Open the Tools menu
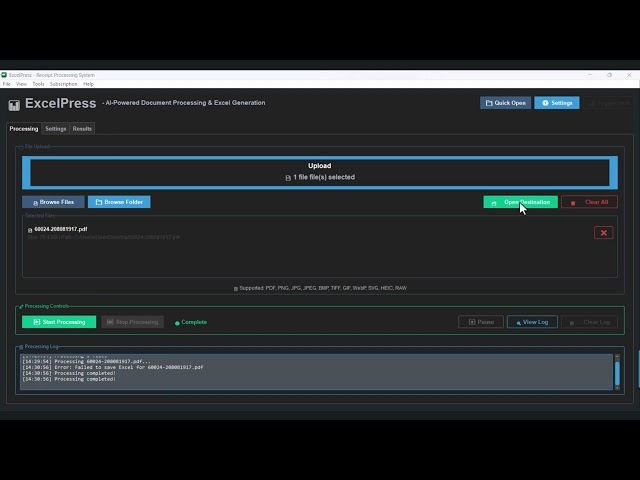This screenshot has height=480, width=640. 38,84
